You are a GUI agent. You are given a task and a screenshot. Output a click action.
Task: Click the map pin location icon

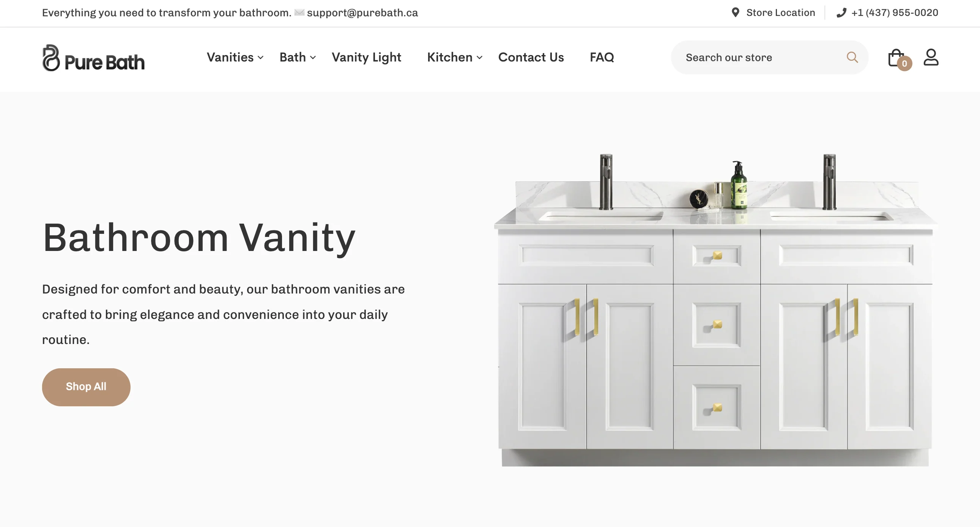[736, 13]
